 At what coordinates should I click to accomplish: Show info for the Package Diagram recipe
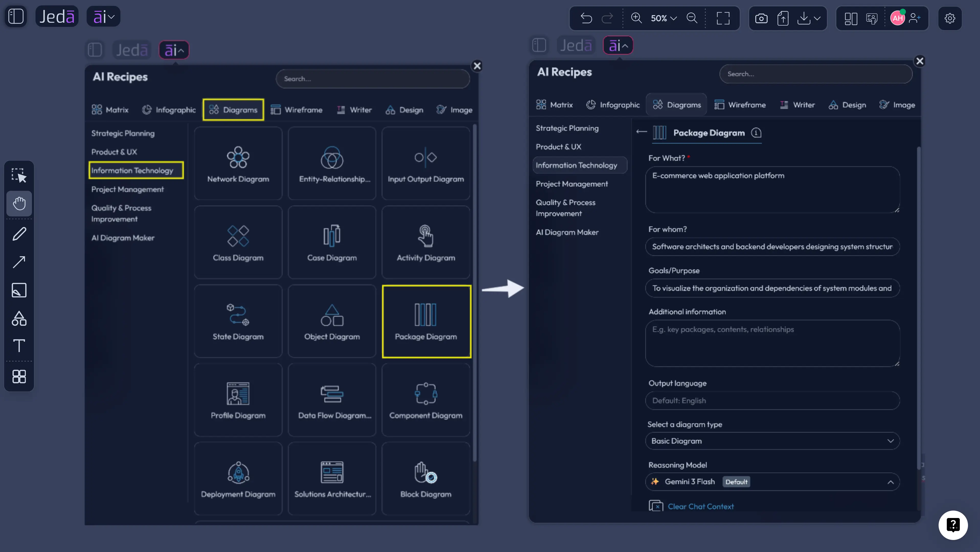point(756,132)
